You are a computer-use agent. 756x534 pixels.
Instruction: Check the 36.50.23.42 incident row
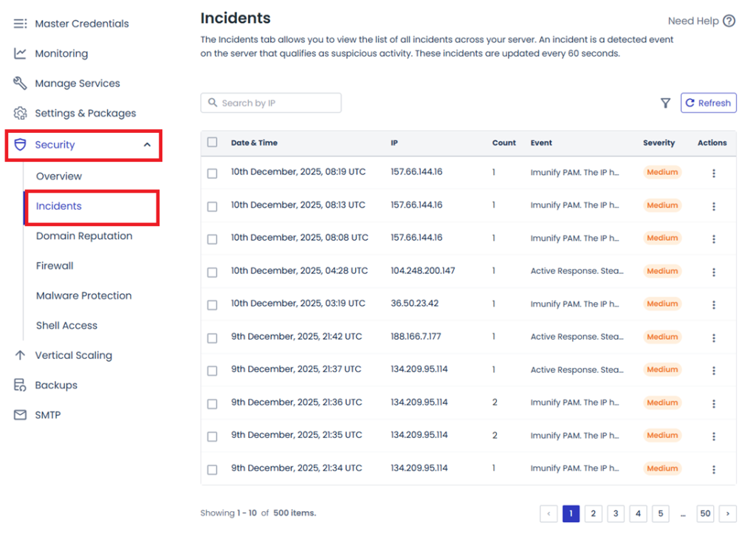click(212, 305)
